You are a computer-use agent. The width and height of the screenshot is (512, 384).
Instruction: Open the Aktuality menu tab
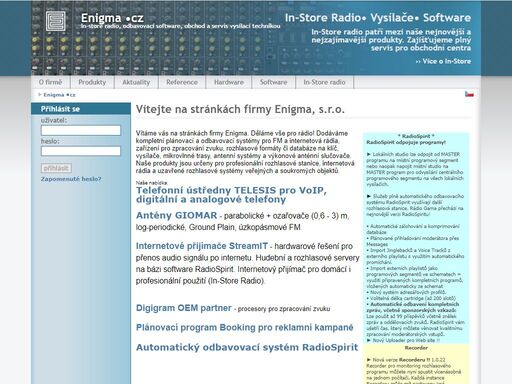pyautogui.click(x=136, y=82)
